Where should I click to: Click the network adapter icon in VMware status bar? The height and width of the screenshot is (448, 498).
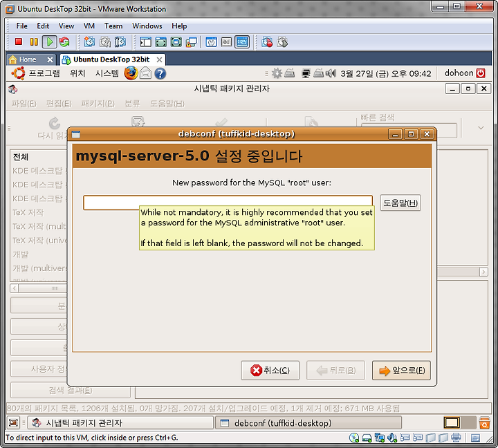[380, 438]
